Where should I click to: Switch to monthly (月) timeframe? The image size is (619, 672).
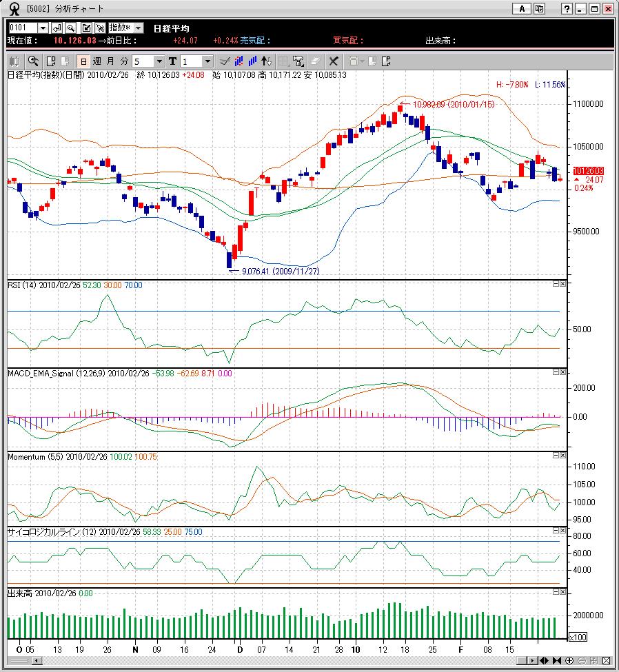tap(110, 61)
